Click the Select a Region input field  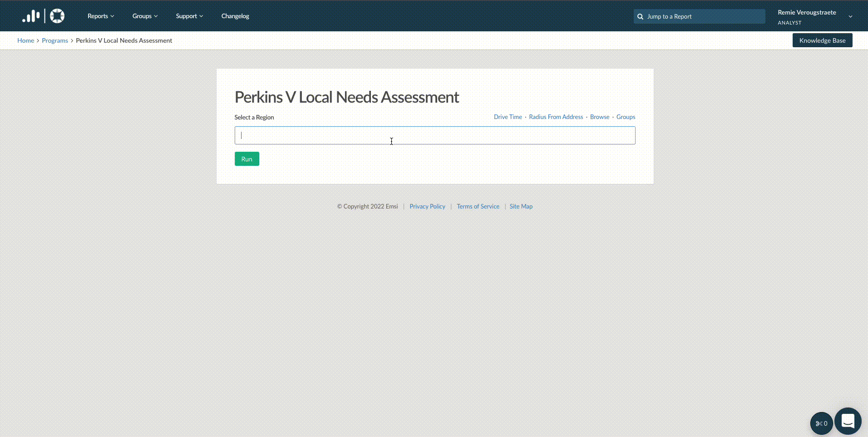[x=434, y=135]
